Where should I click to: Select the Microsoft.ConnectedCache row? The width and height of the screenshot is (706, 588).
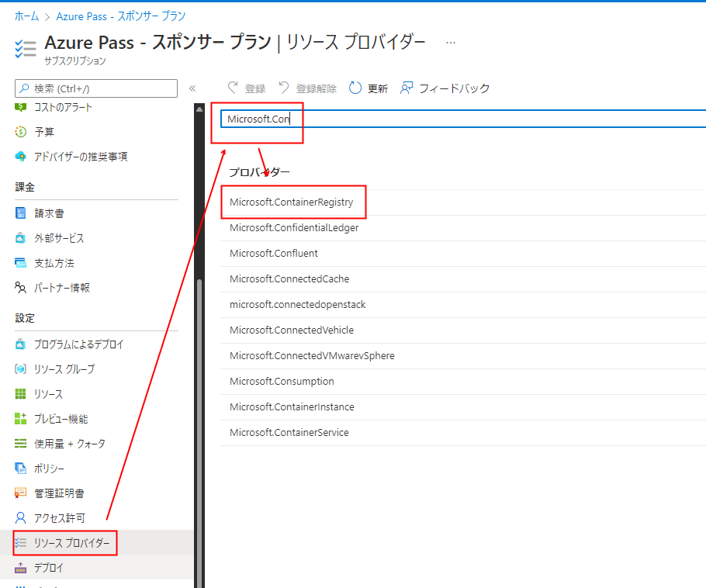463,279
